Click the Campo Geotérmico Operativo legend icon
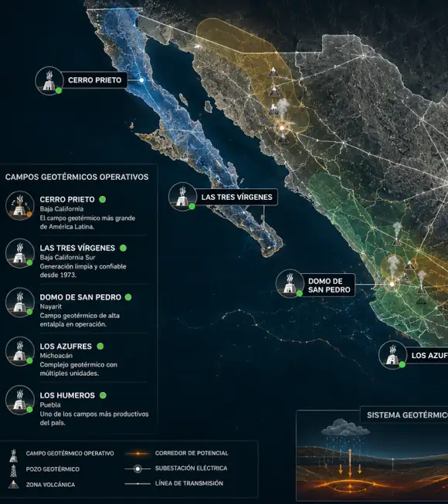Image resolution: width=448 pixels, height=504 pixels. coord(13,455)
